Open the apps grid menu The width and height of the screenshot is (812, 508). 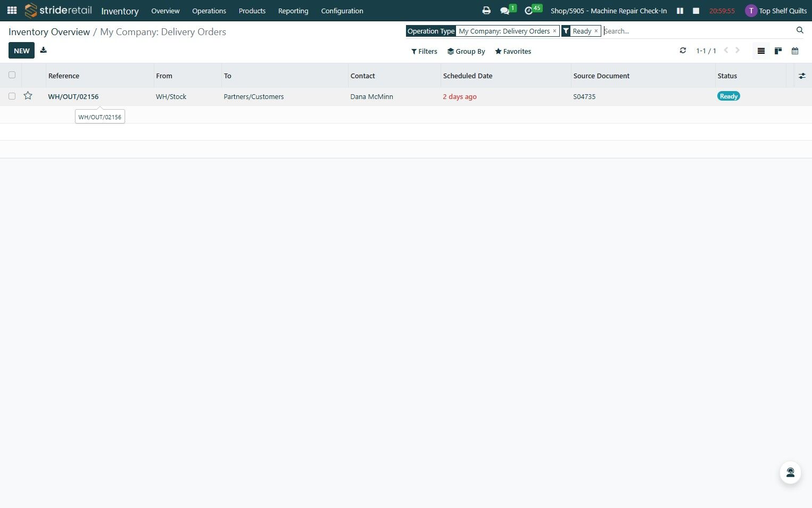12,11
